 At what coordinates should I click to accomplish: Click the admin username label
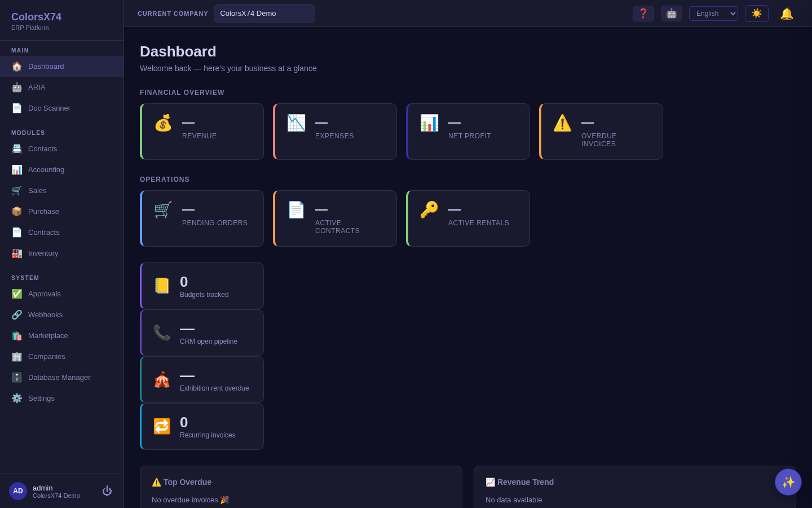[x=42, y=488]
